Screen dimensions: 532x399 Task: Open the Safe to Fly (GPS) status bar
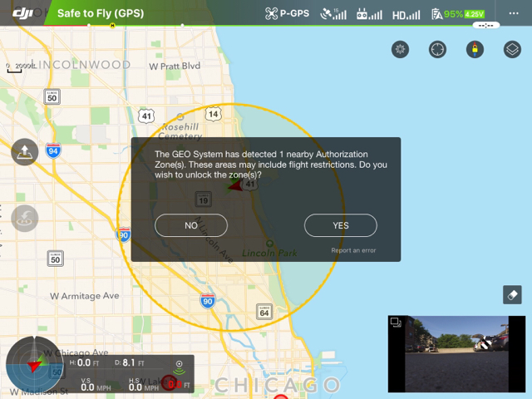[101, 13]
